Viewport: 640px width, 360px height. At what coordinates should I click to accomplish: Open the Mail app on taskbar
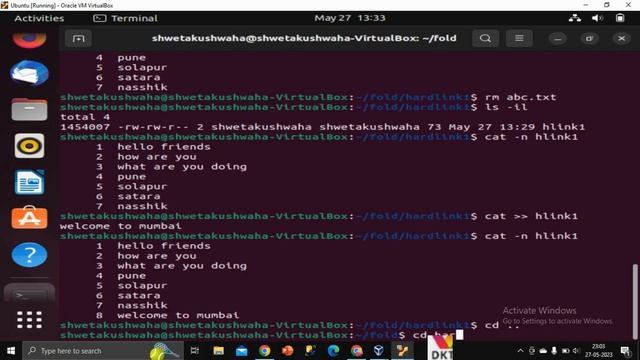pos(242,351)
